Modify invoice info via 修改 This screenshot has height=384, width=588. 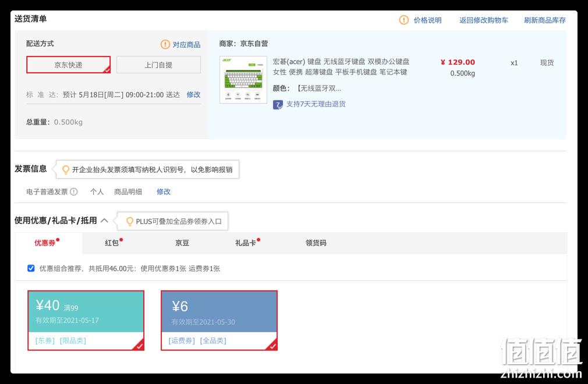(x=163, y=192)
